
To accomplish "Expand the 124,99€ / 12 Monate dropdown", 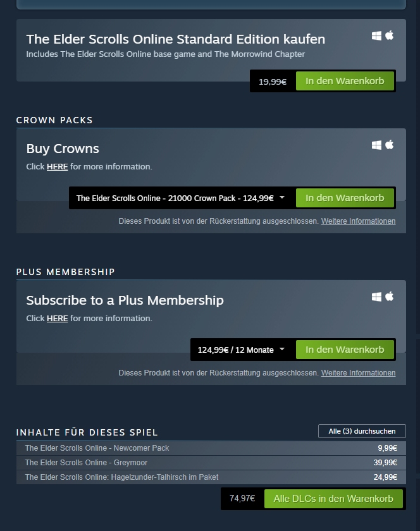I will pyautogui.click(x=241, y=350).
